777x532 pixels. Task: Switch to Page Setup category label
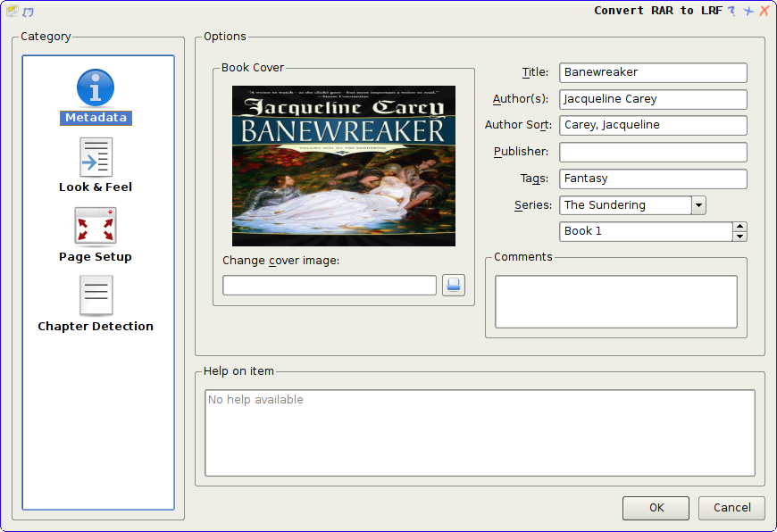point(96,256)
